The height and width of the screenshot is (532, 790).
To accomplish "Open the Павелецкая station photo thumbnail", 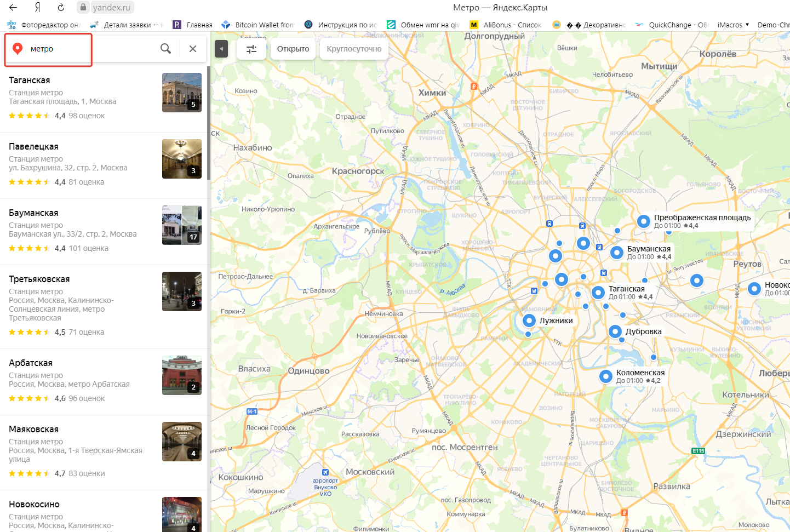I will [x=181, y=159].
